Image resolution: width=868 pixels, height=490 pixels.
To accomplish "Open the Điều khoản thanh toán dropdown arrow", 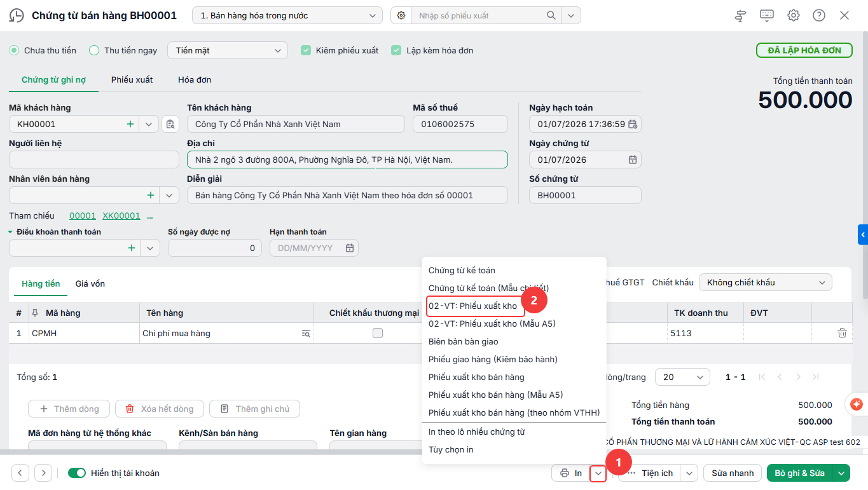I will point(150,248).
